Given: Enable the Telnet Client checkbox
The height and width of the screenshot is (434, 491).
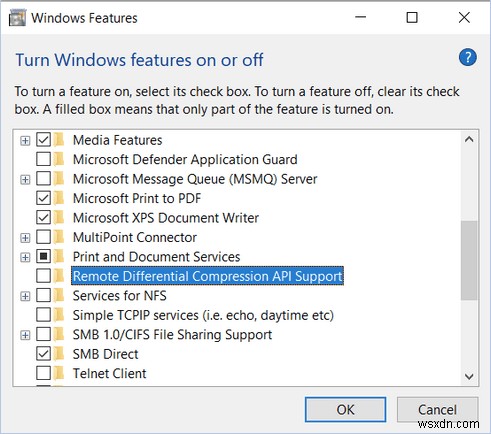Looking at the screenshot, I should [43, 373].
